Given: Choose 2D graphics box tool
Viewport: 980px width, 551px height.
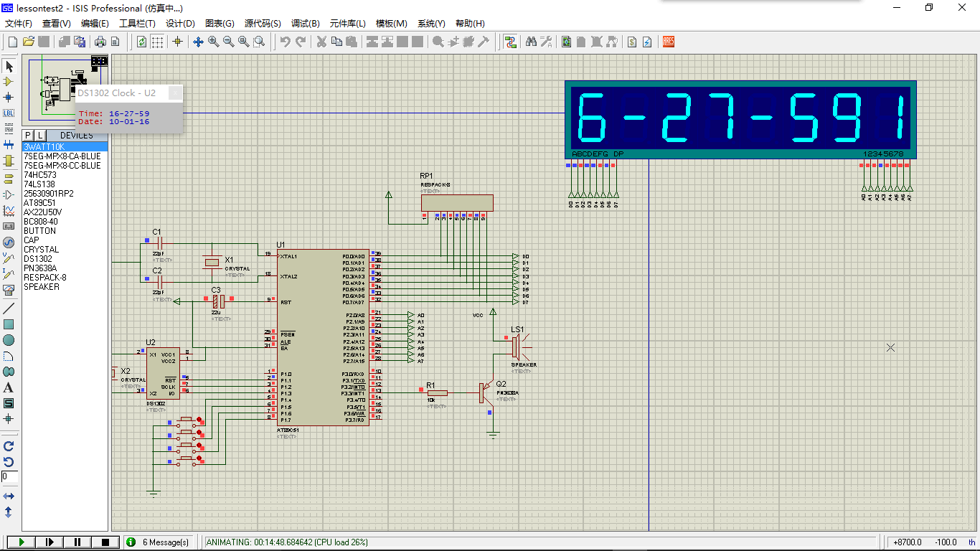Looking at the screenshot, I should [9, 324].
